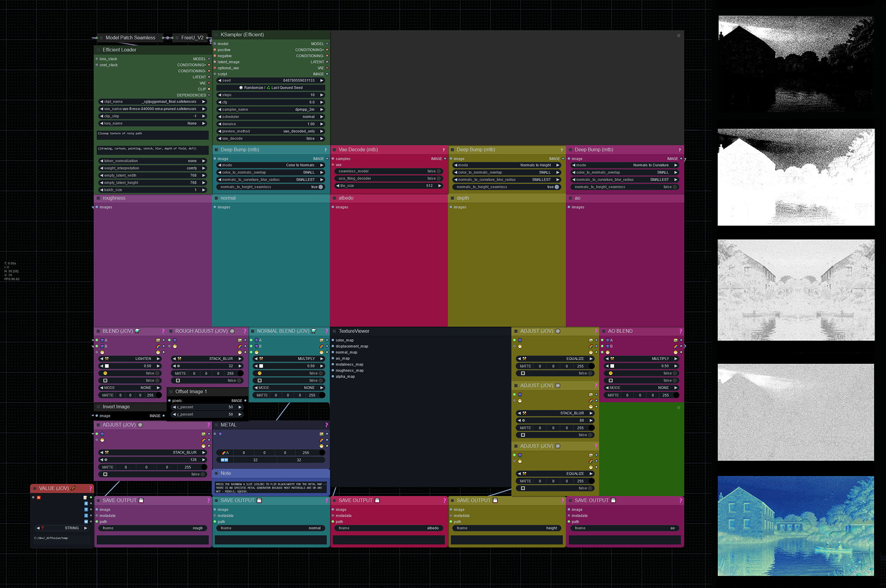Open the blue-tinted house preview image
886x588 pixels.
pyautogui.click(x=796, y=526)
